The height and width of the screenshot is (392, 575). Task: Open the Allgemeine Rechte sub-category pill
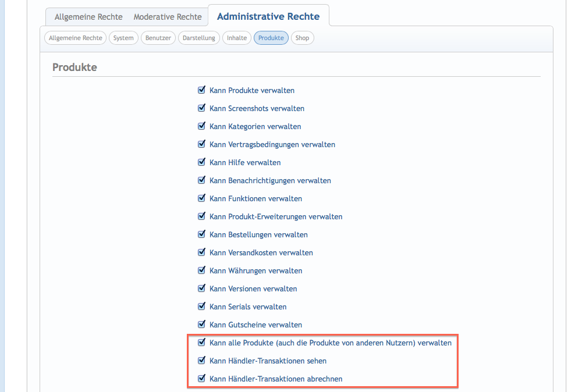(76, 38)
